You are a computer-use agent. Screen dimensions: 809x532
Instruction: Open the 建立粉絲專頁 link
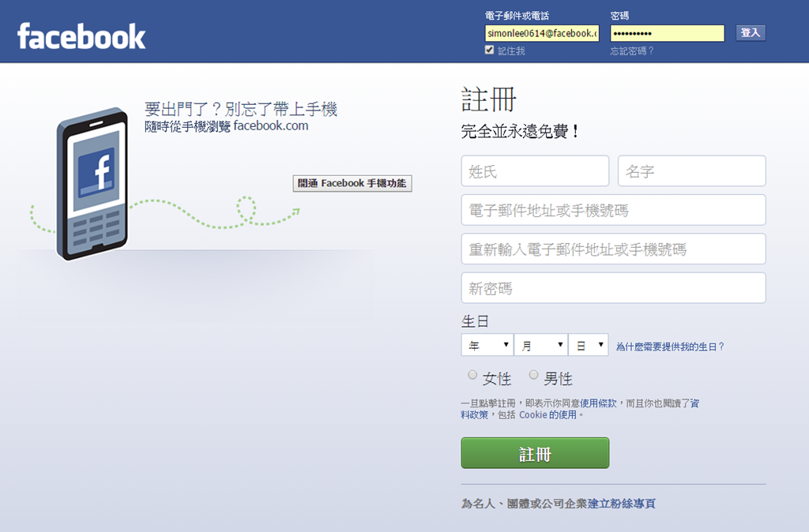click(x=622, y=504)
